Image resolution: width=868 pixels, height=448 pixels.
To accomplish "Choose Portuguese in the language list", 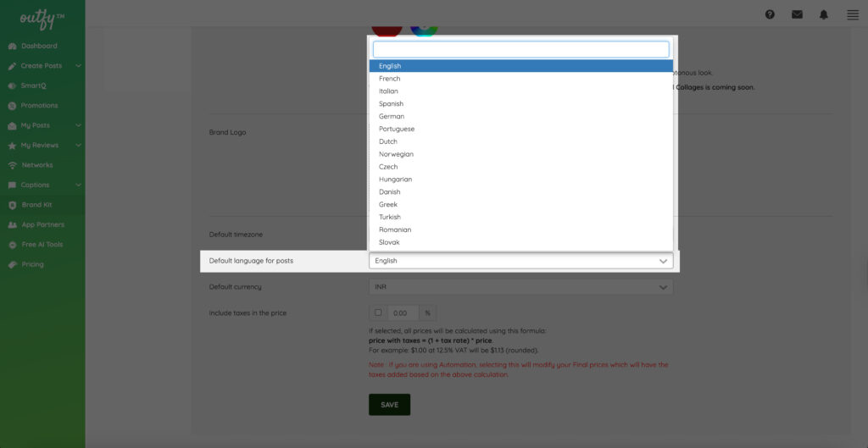I will pyautogui.click(x=397, y=129).
